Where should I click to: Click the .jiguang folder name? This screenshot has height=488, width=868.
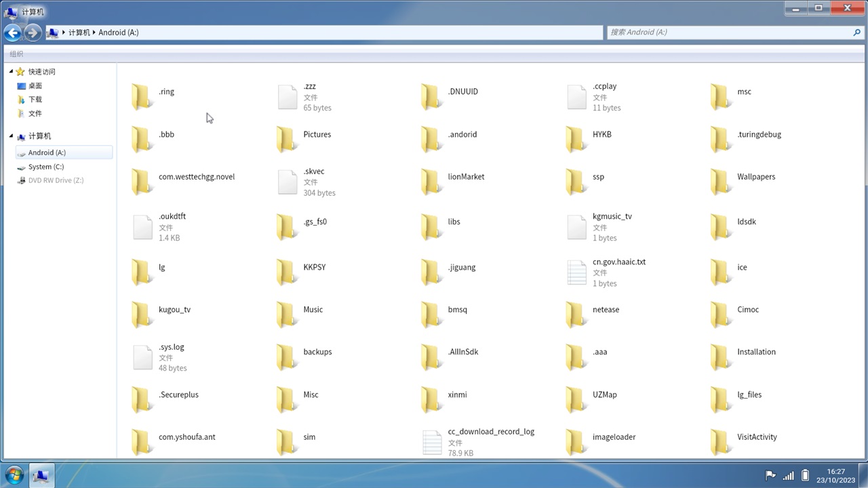pos(462,267)
